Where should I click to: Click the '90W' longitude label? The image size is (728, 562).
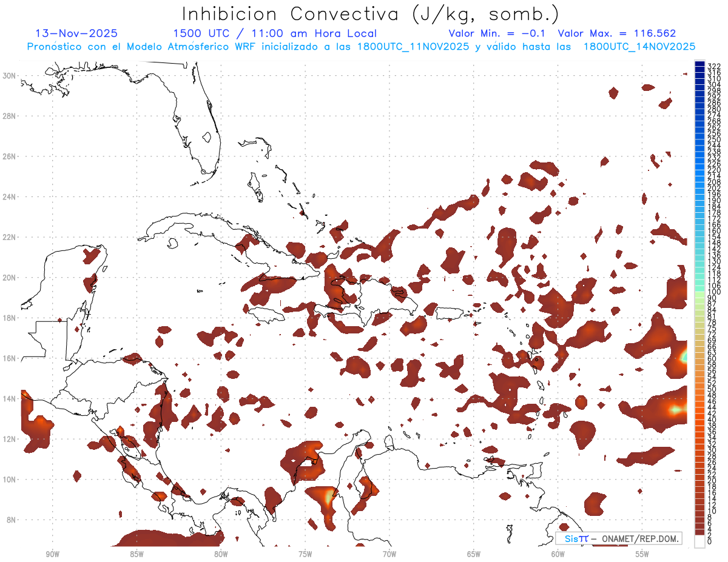[x=53, y=554]
